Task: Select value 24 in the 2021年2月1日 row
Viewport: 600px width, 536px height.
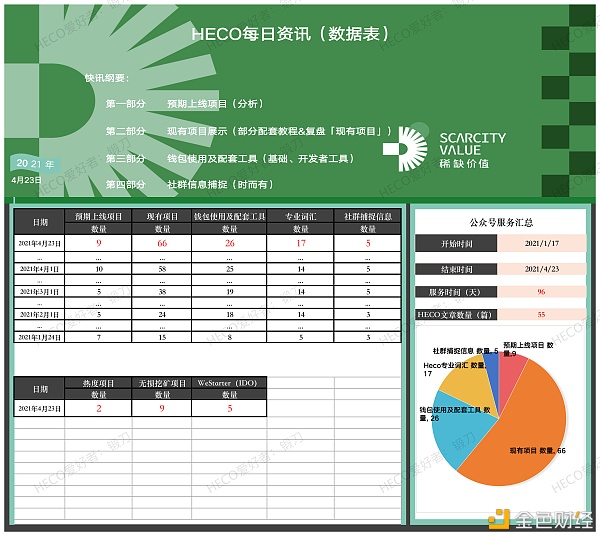Action: (162, 314)
